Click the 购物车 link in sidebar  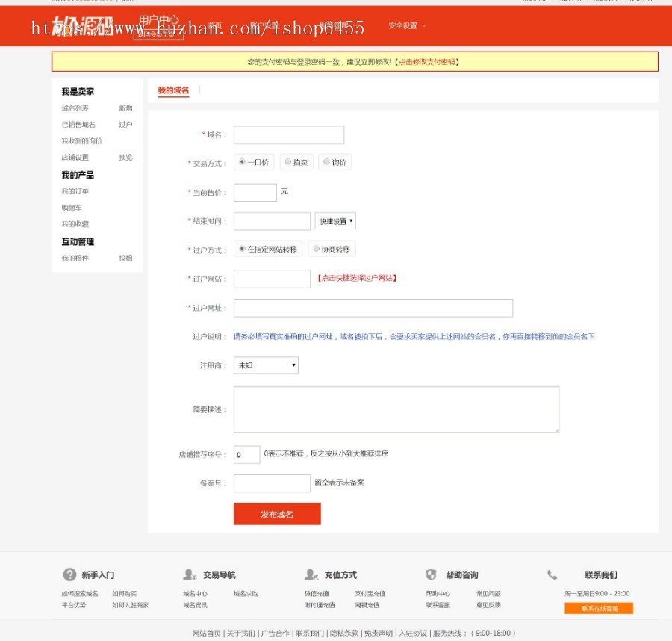[x=70, y=208]
